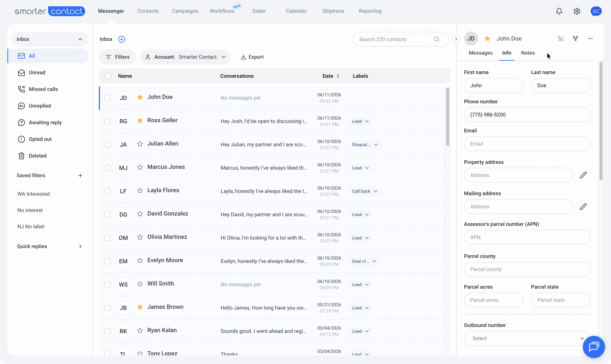Open Layla Flores's Call back label dropdown

365,191
